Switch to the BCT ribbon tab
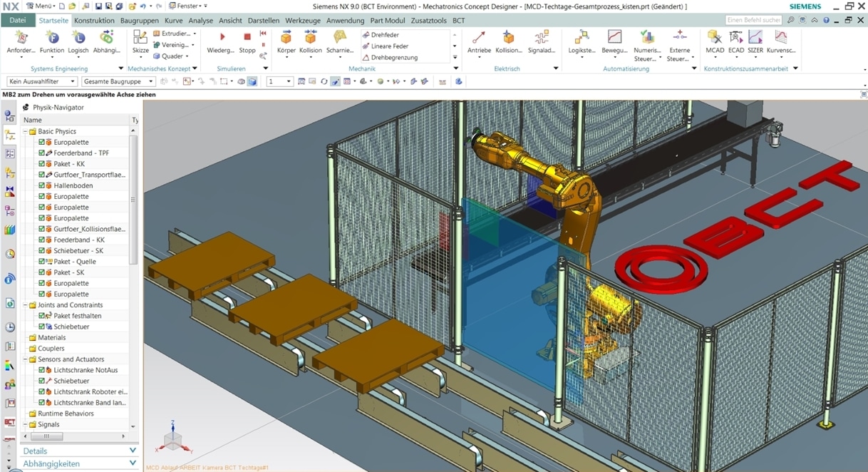 459,21
